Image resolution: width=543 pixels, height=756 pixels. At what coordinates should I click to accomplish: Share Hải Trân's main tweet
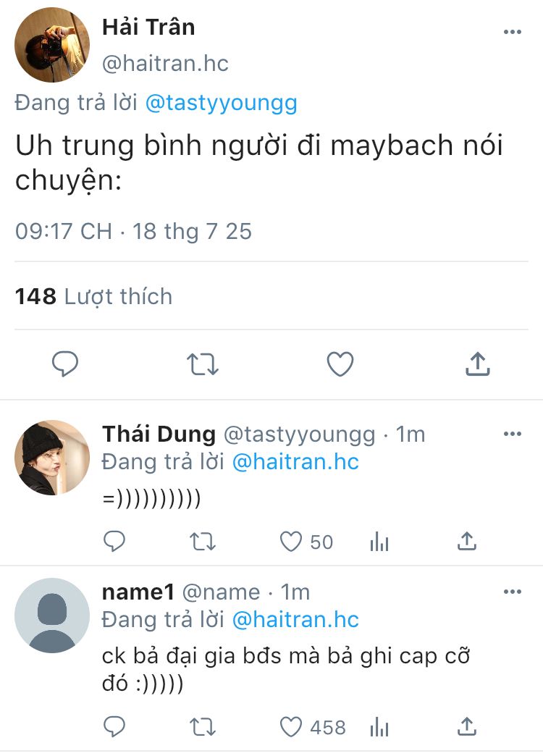click(477, 364)
